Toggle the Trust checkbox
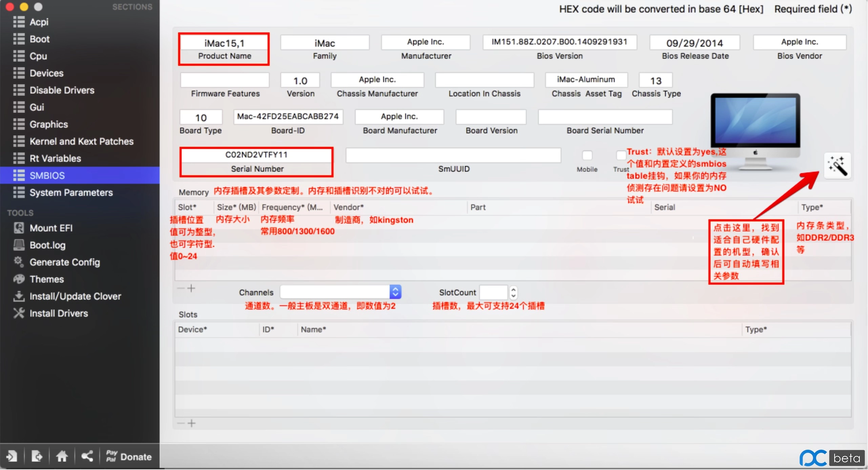Viewport: 868px width, 470px height. 621,155
